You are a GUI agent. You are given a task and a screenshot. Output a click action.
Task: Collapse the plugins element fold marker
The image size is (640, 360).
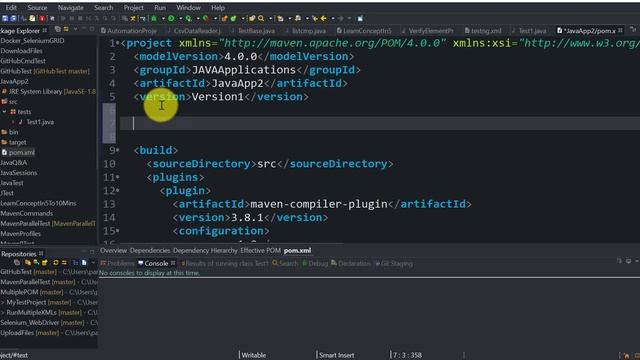(118, 178)
